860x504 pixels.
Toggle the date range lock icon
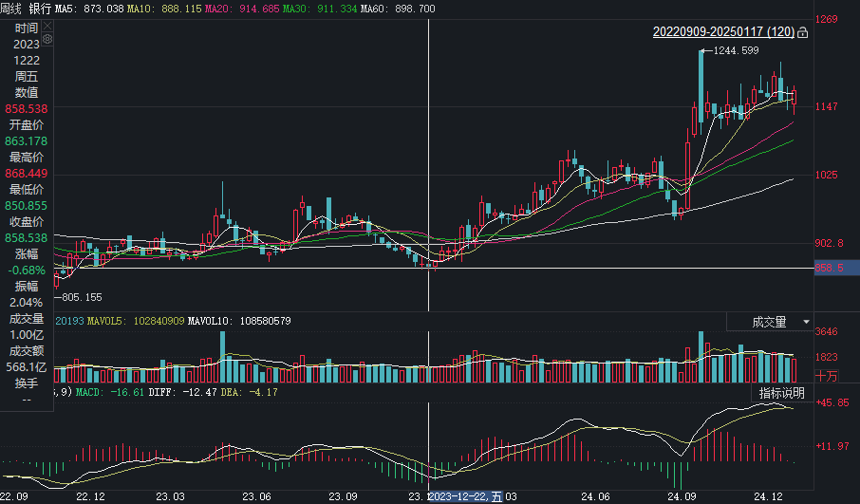click(803, 33)
